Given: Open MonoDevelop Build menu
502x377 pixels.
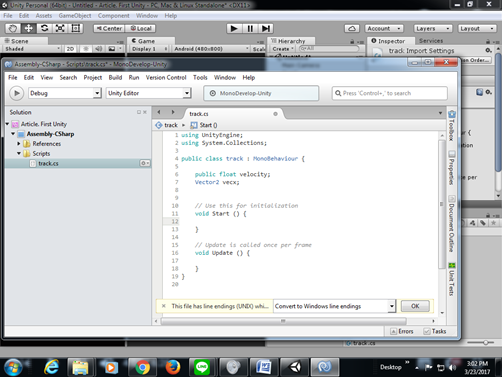Looking at the screenshot, I should pos(115,77).
